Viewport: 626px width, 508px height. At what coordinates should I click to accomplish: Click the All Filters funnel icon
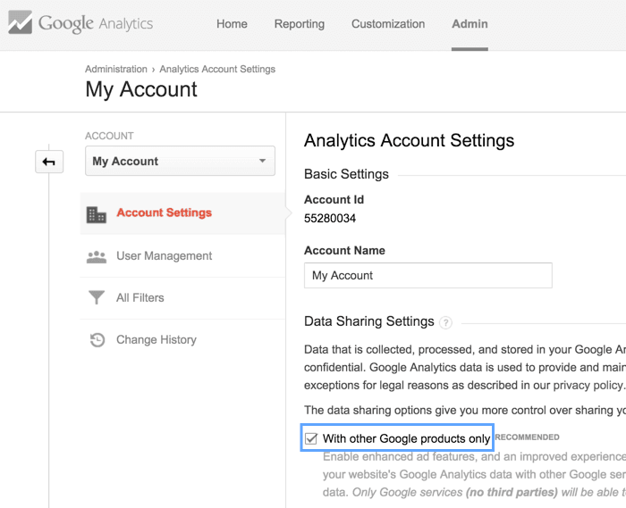pos(96,298)
